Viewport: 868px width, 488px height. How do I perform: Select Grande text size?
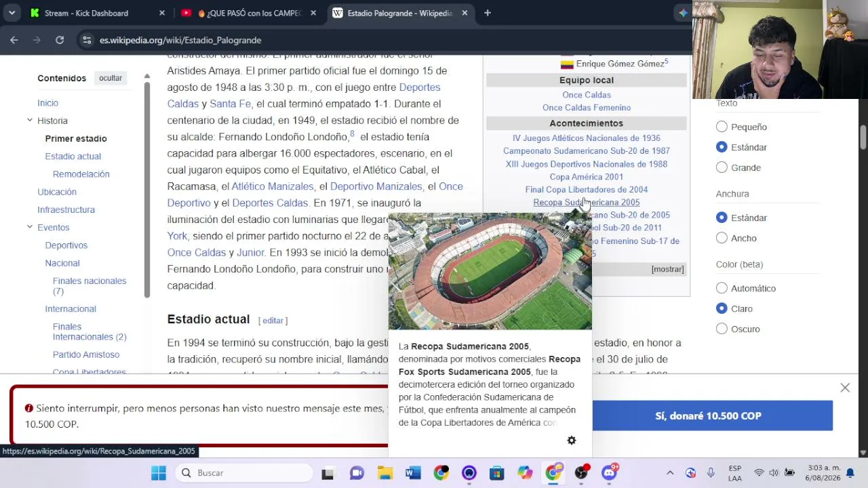[x=722, y=167]
